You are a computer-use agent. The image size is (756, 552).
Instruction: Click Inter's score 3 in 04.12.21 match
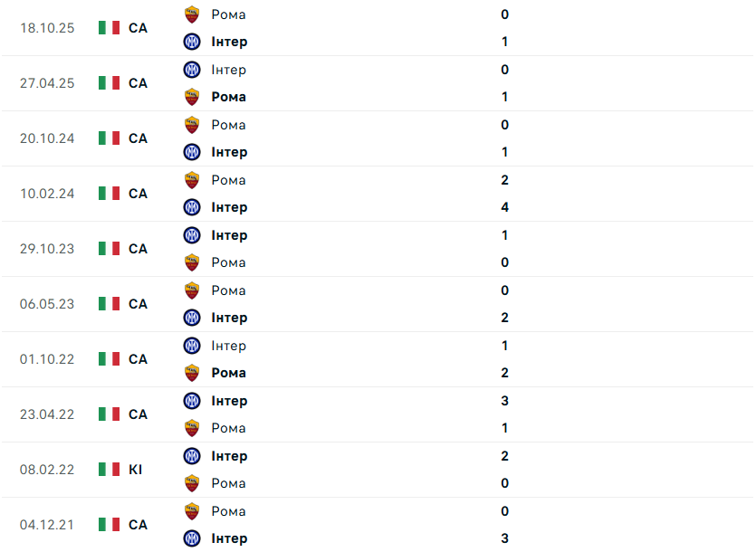coord(504,538)
